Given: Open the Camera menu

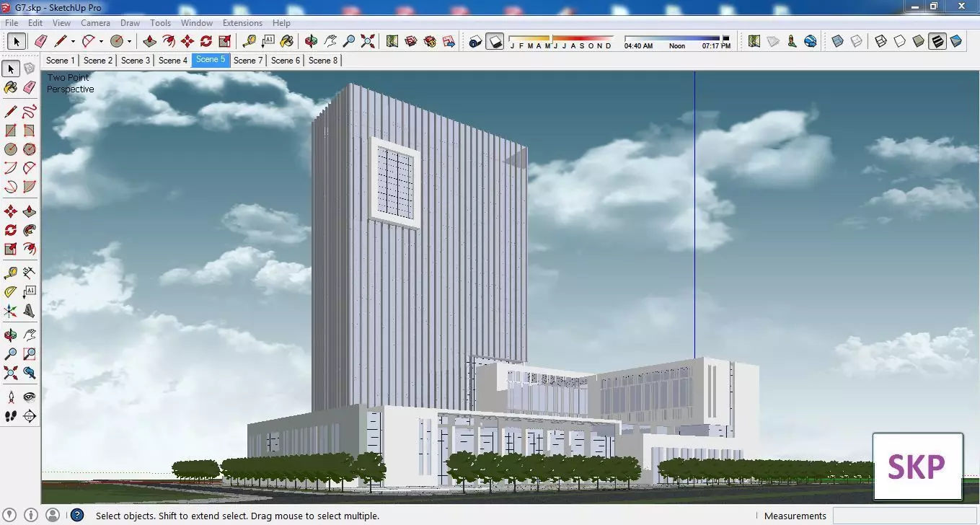Looking at the screenshot, I should tap(95, 23).
